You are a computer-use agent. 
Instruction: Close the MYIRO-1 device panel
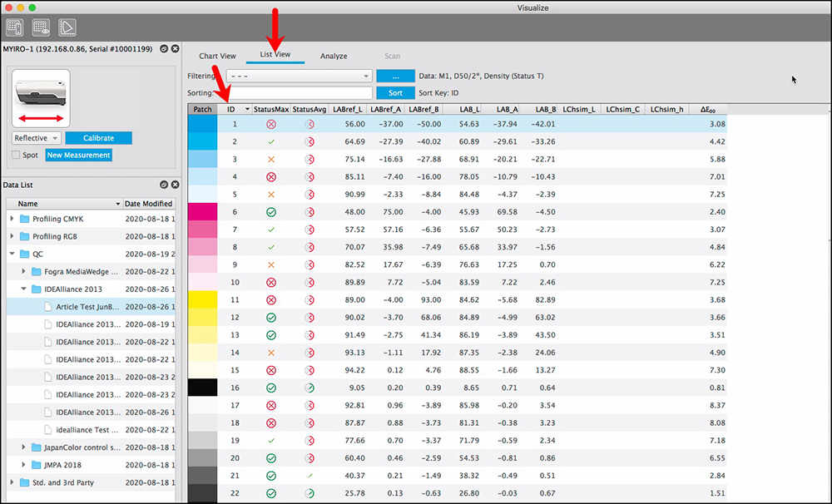176,49
